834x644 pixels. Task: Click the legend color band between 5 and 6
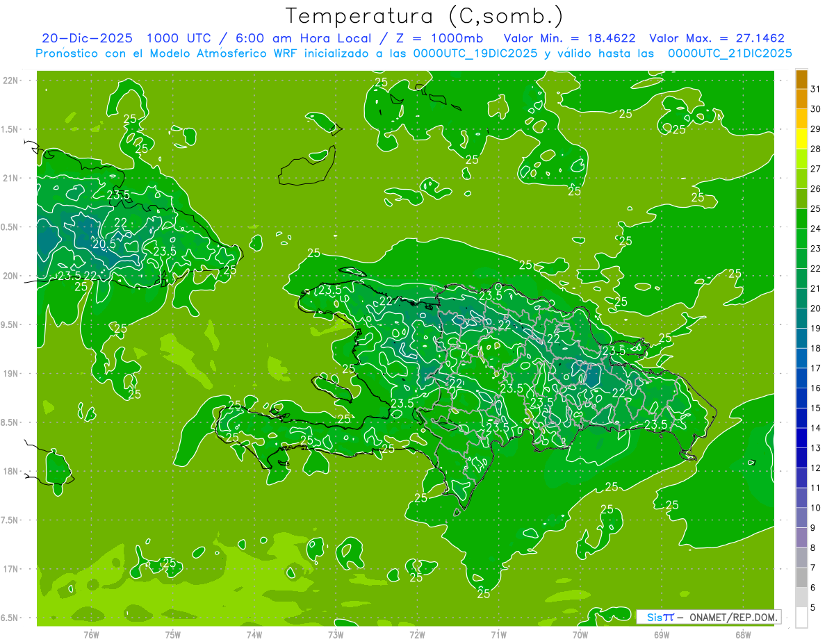point(801,597)
